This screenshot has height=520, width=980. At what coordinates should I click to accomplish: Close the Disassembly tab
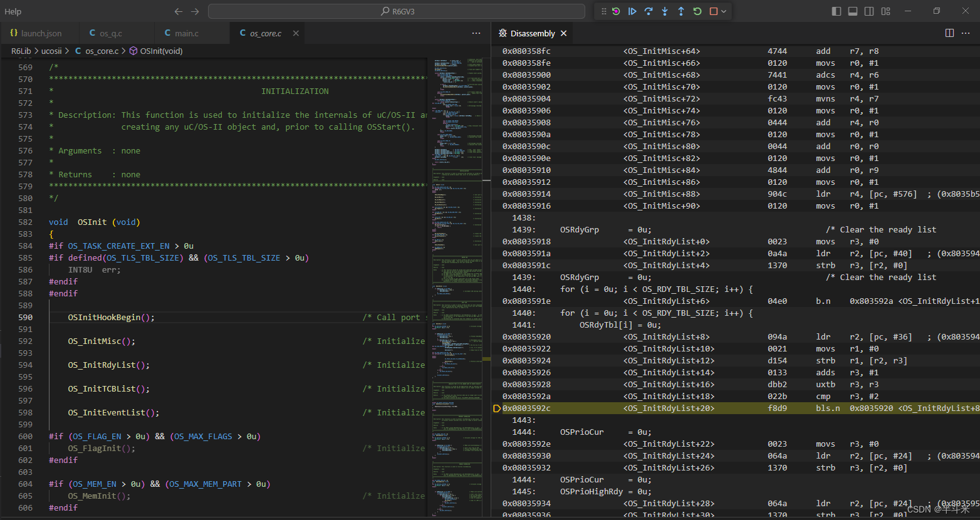(x=563, y=33)
